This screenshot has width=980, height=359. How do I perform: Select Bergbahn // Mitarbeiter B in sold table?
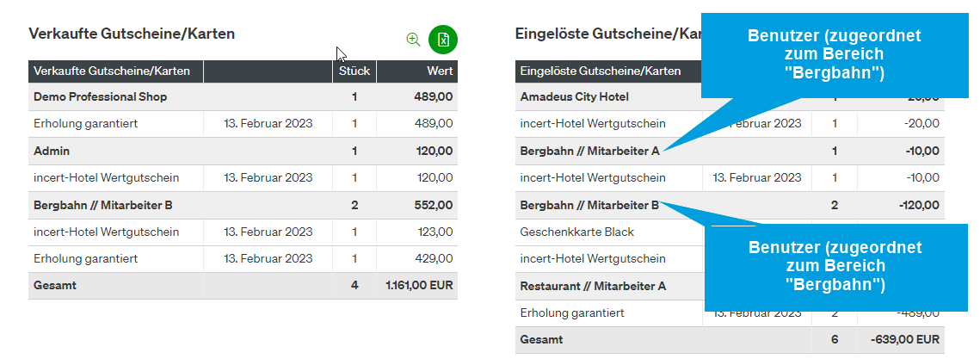click(x=243, y=205)
